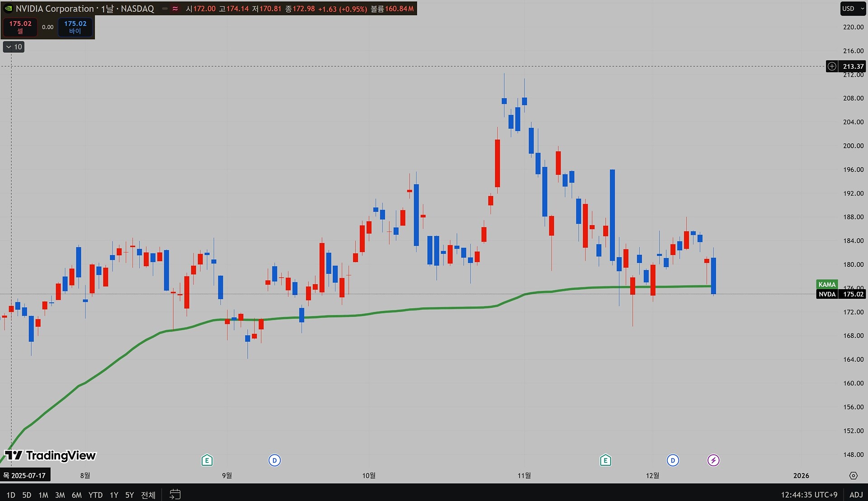Open the go-to-date calendar icon

175,495
